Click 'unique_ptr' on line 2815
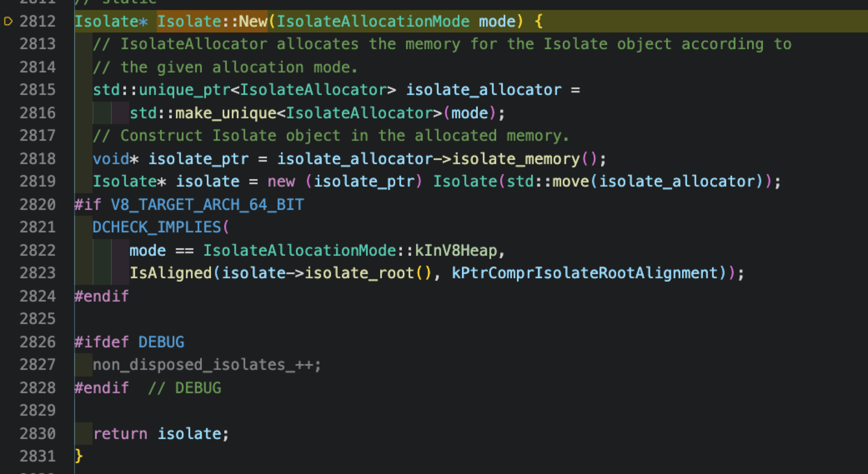 pos(185,90)
